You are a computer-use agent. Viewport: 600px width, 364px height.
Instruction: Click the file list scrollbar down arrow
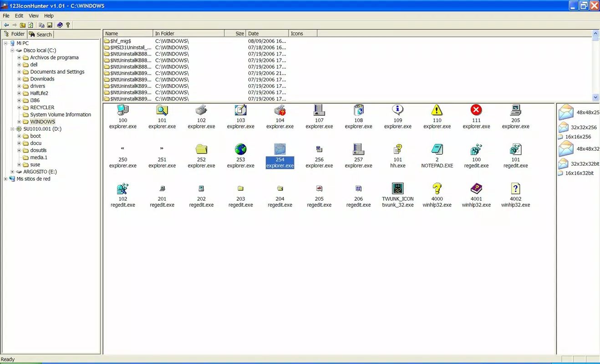tap(596, 97)
